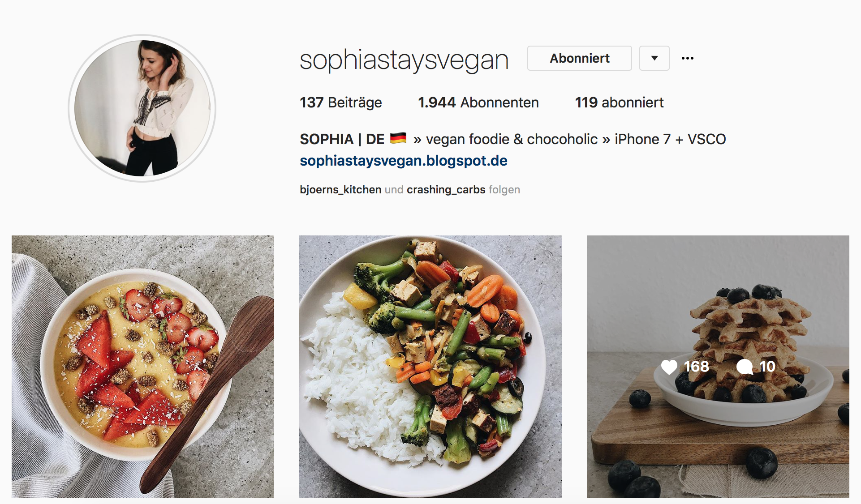This screenshot has width=861, height=504.
Task: Toggle the Abonniert follow button
Action: tap(579, 58)
